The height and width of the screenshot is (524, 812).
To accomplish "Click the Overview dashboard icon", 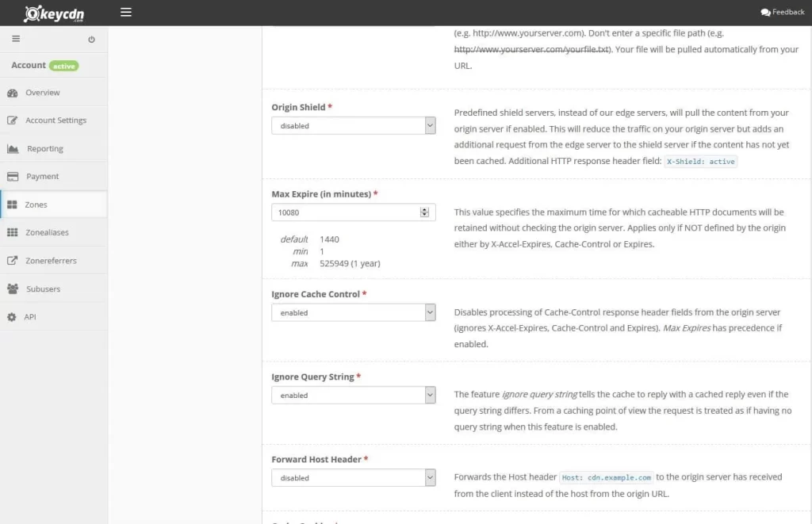I will (x=13, y=94).
